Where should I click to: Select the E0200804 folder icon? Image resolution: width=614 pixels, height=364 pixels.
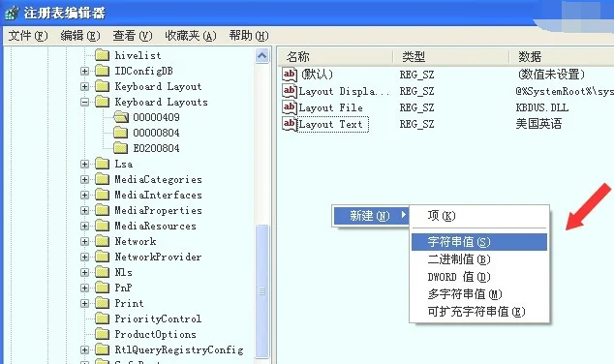[x=121, y=148]
